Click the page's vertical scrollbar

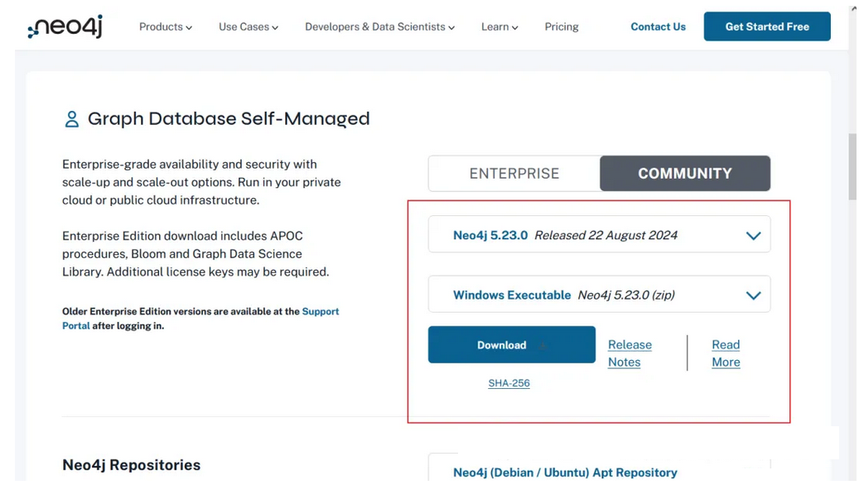coord(852,167)
